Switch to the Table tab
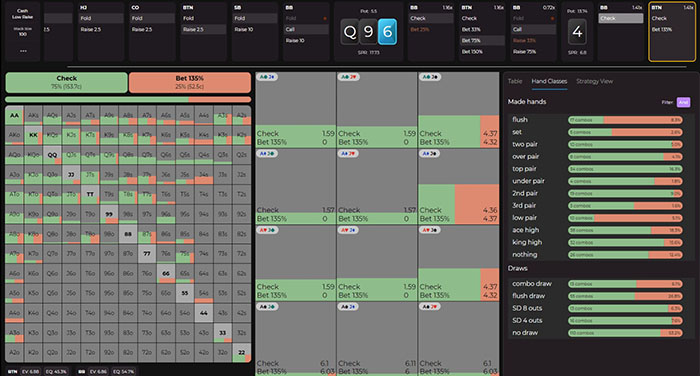The width and height of the screenshot is (700, 376). (515, 81)
